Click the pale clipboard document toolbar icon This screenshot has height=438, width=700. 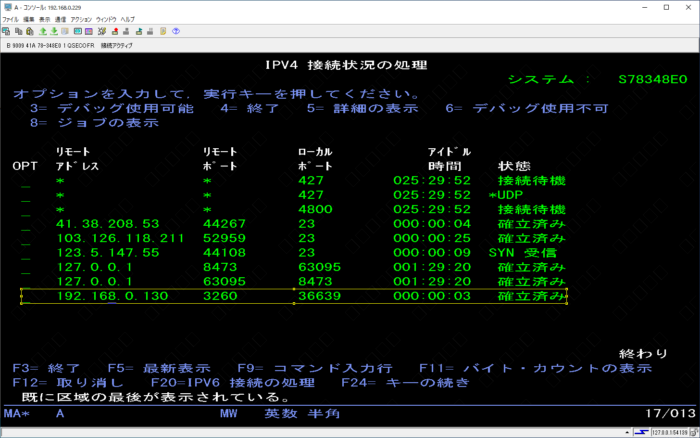(65, 31)
